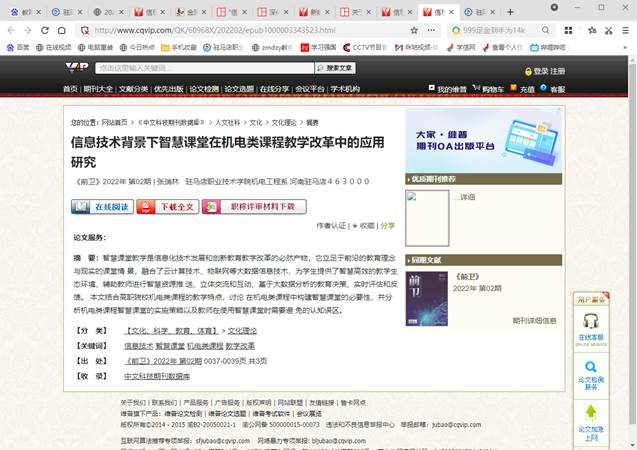Open 我的维普 account link
This screenshot has height=450, width=637.
coord(451,89)
